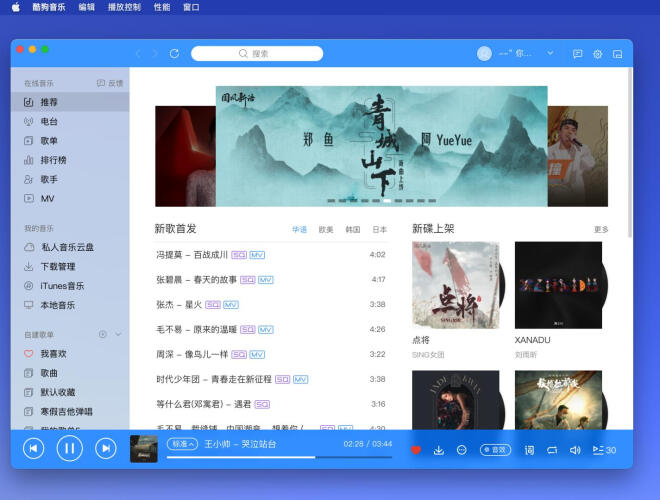Open the 默认收藏 playlist

(70, 392)
